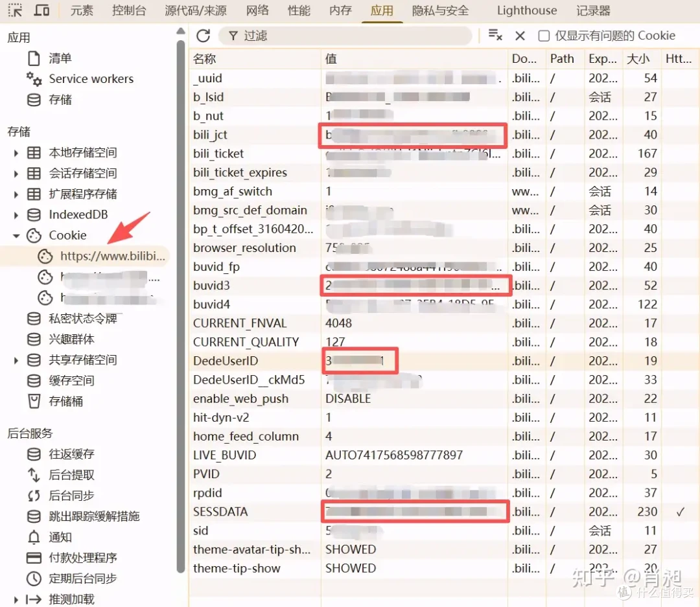Select the SESSDATA cookie row name
Image resolution: width=700 pixels, height=607 pixels.
(220, 512)
